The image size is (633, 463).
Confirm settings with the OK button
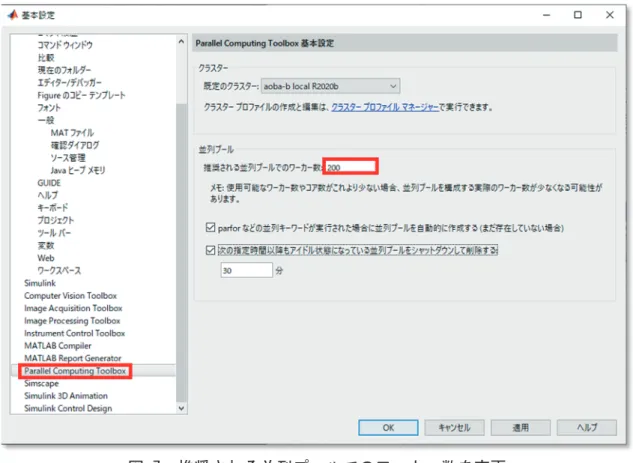388,427
